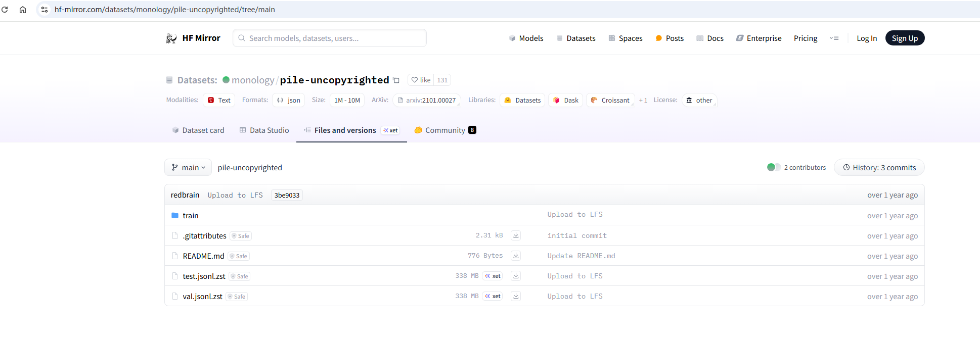The width and height of the screenshot is (980, 338).
Task: View 2 contributors list
Action: pyautogui.click(x=805, y=168)
